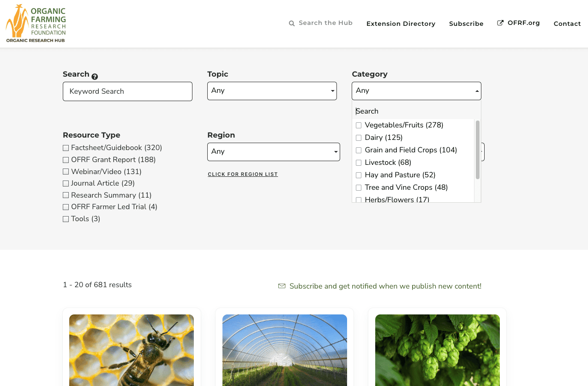The width and height of the screenshot is (588, 386).
Task: Collapse the Category dropdown
Action: (416, 91)
